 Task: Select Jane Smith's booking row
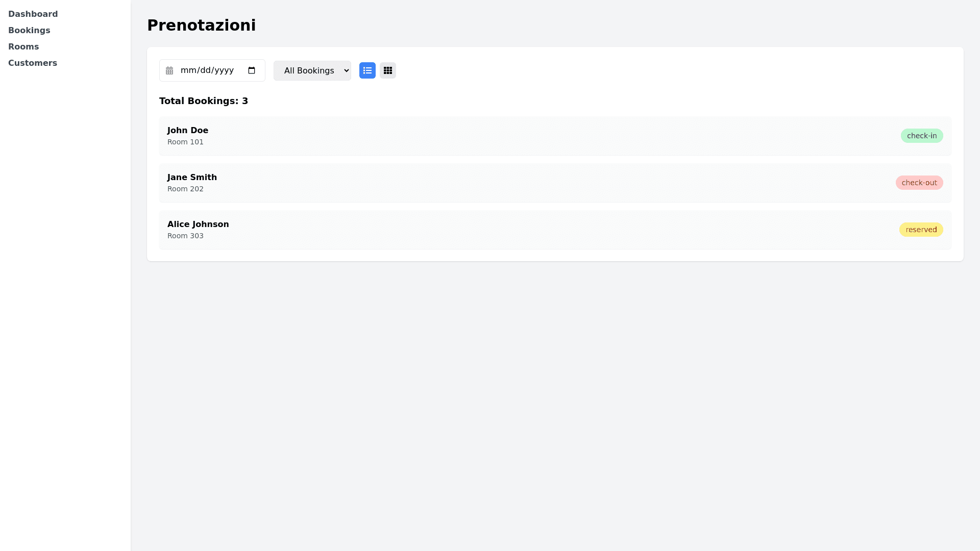tap(510, 183)
